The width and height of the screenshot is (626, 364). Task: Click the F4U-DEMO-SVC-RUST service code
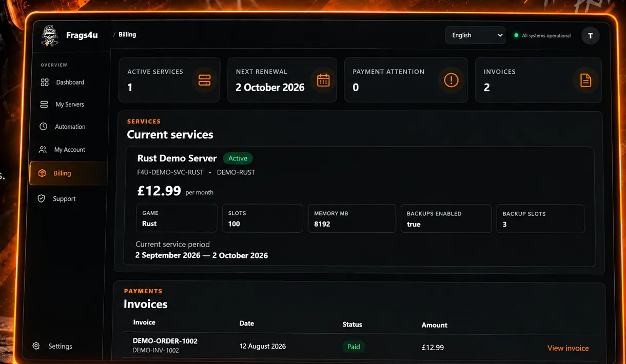tap(170, 172)
